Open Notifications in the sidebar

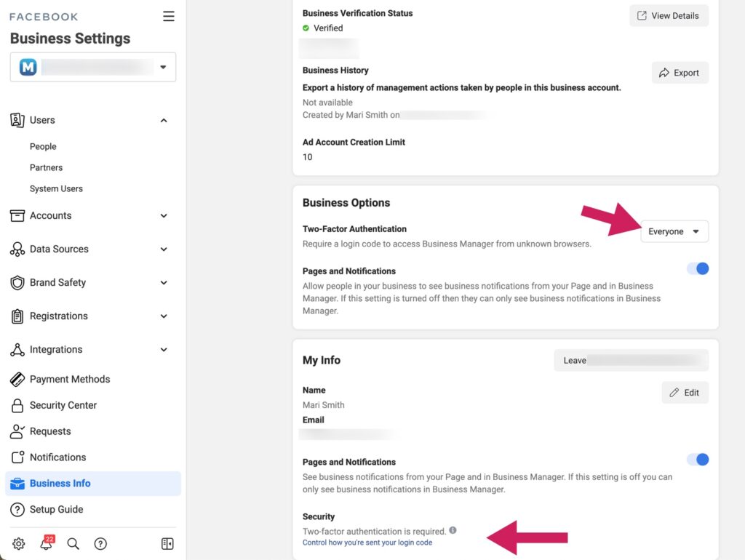point(58,457)
